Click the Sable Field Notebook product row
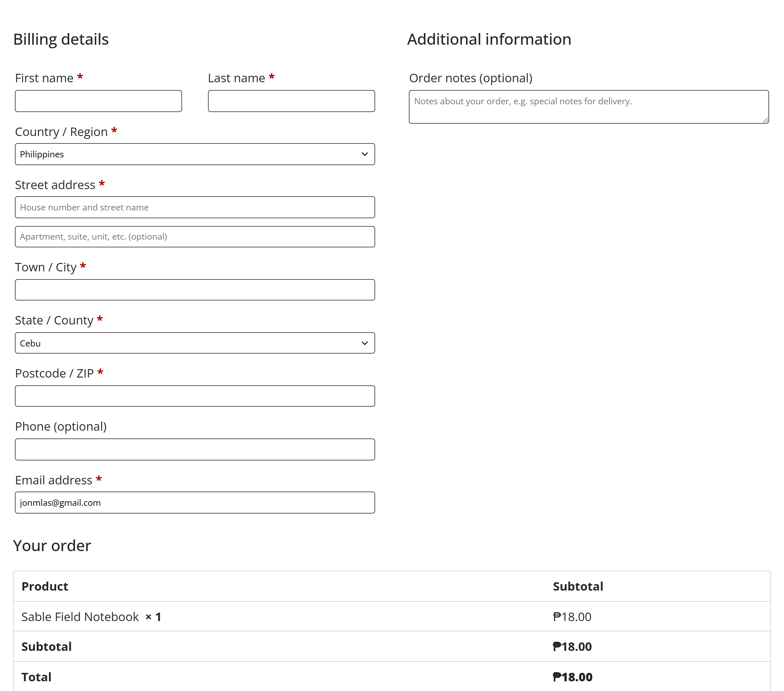 pyautogui.click(x=392, y=617)
